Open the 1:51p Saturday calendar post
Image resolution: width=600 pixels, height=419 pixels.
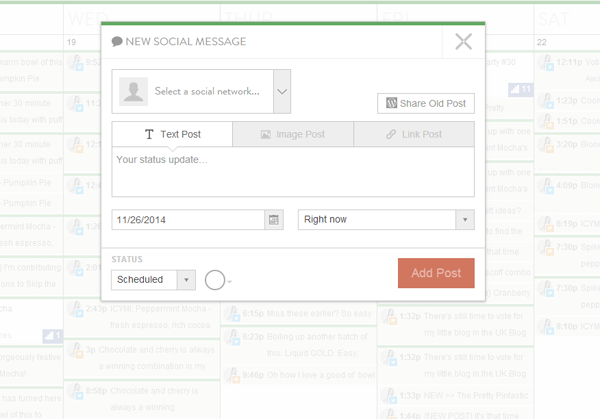[568, 121]
